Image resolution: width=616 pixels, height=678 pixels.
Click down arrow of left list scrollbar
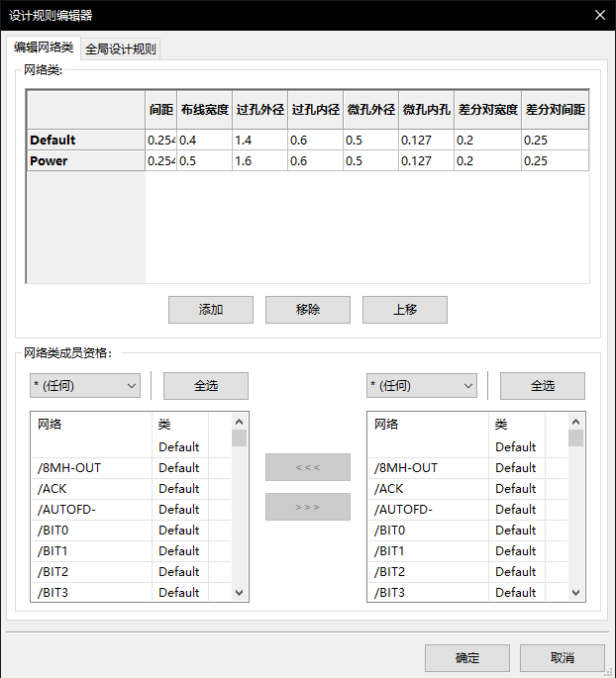[239, 593]
